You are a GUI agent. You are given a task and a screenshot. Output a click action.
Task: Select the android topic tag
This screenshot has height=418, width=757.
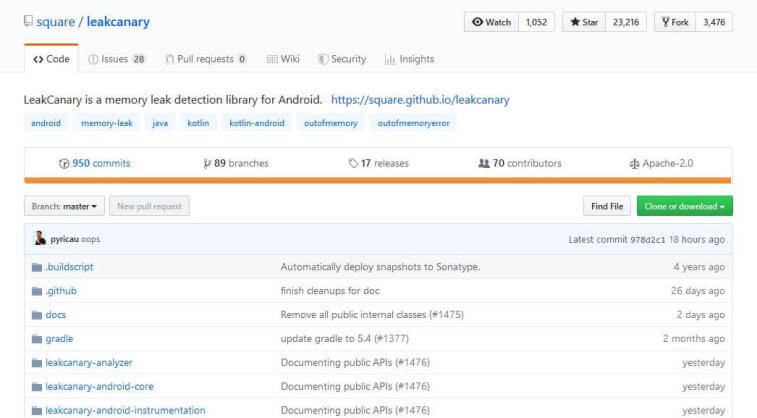pos(46,123)
